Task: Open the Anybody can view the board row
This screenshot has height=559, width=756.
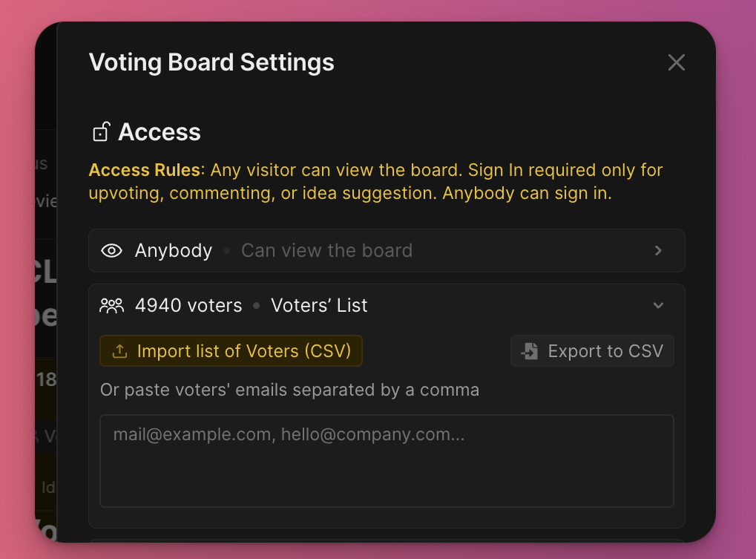Action: 387,251
